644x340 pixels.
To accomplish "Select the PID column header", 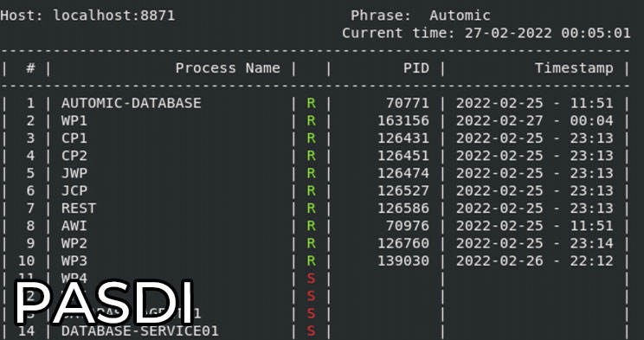I will click(416, 68).
